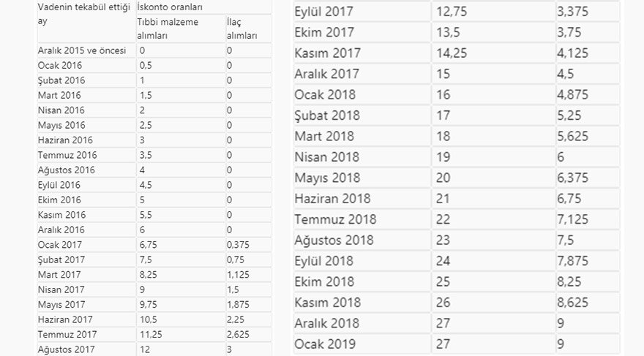This screenshot has height=356, width=644.
Task: Click the 'Eylül 2017' cell in right table
Action: tap(324, 12)
